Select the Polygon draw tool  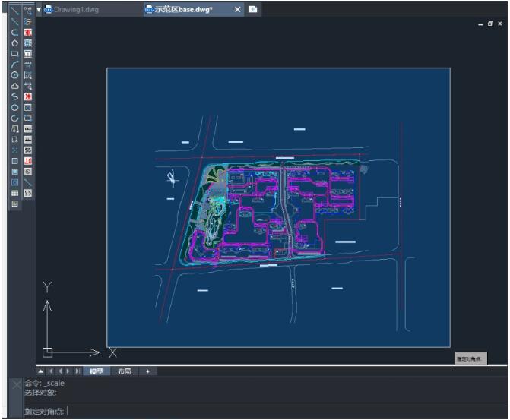coord(14,43)
